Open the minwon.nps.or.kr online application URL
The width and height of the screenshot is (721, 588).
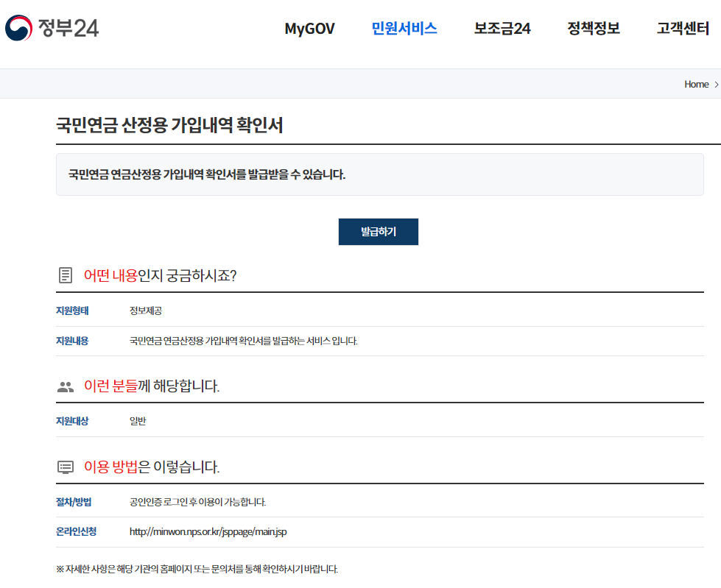[x=208, y=531]
